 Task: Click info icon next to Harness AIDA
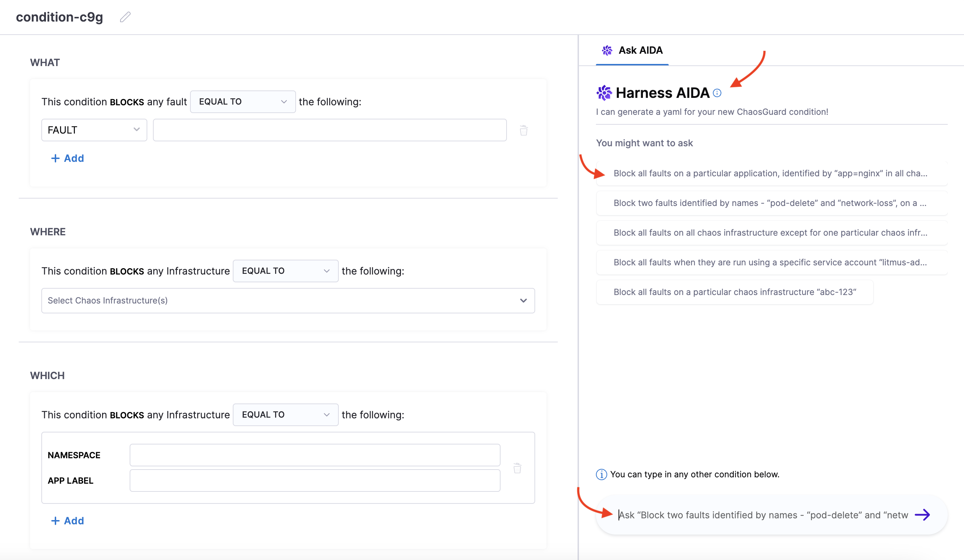(x=717, y=93)
